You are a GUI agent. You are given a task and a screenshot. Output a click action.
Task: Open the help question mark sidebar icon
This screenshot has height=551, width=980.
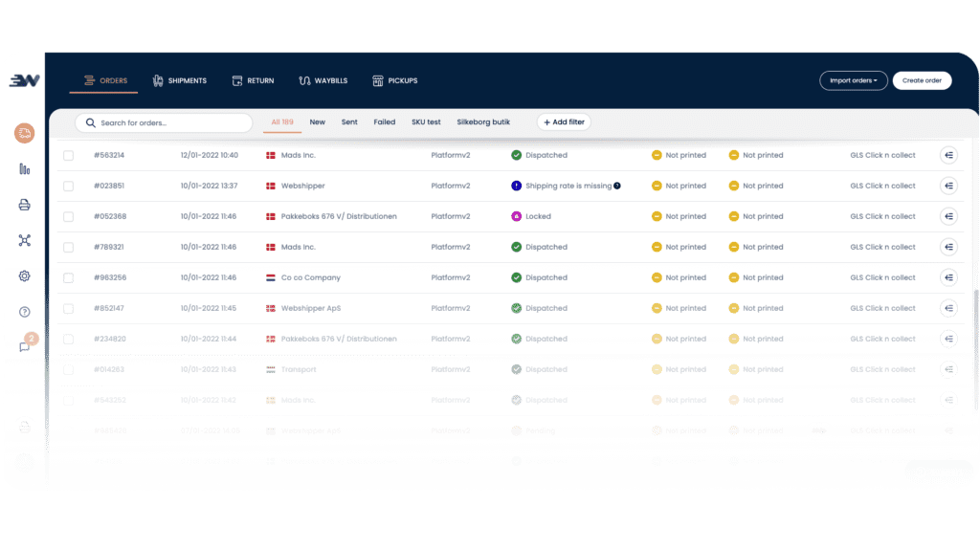[x=24, y=312]
